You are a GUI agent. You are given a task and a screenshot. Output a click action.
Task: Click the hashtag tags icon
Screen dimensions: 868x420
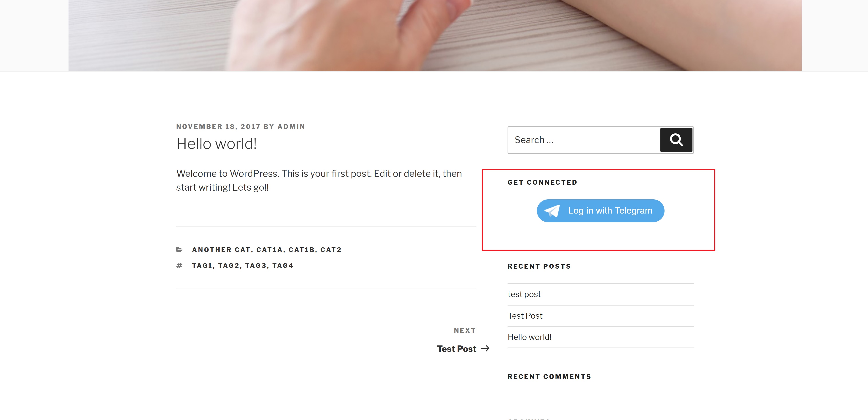(180, 265)
